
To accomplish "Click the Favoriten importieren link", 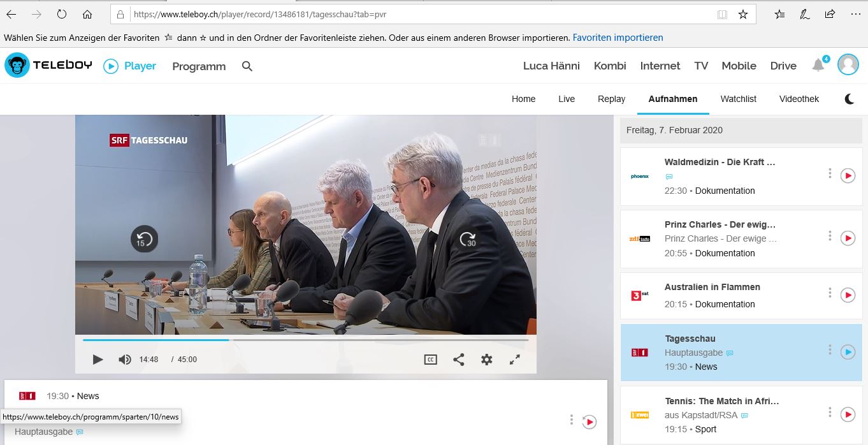I will [618, 38].
